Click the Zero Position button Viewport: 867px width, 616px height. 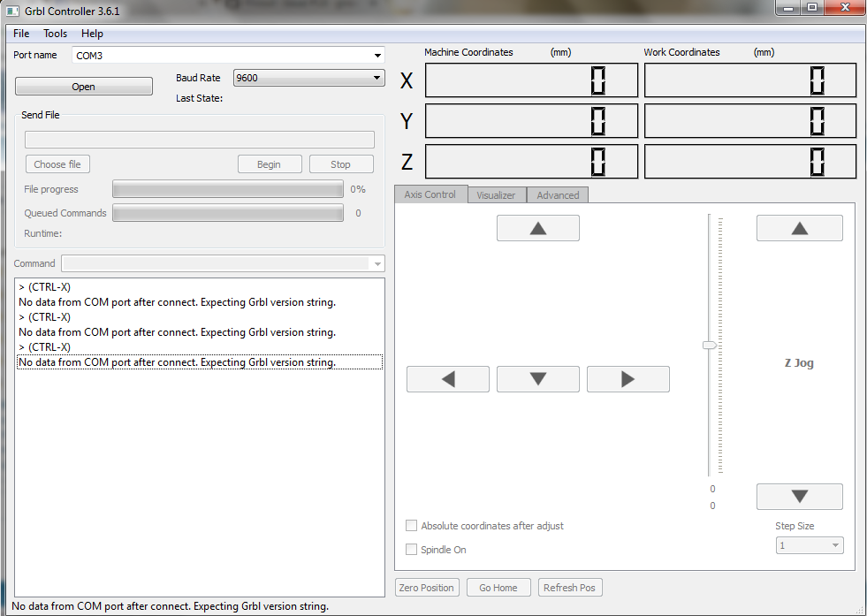click(x=426, y=588)
